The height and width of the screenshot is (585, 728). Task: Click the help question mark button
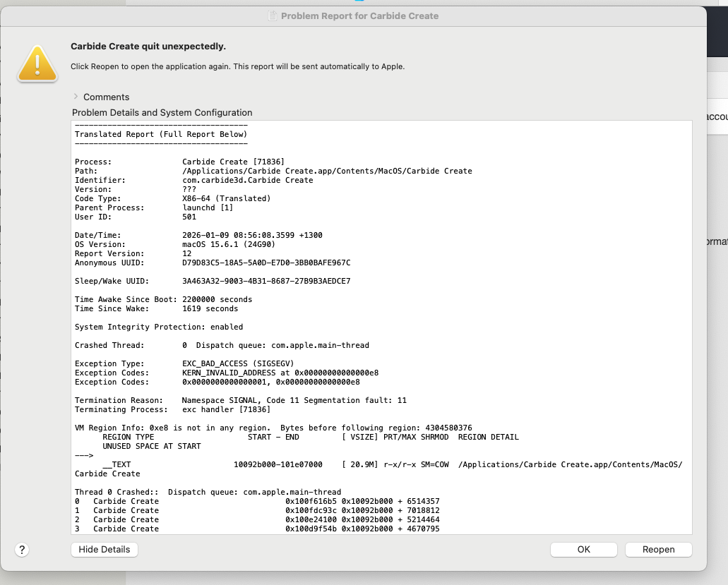point(22,550)
